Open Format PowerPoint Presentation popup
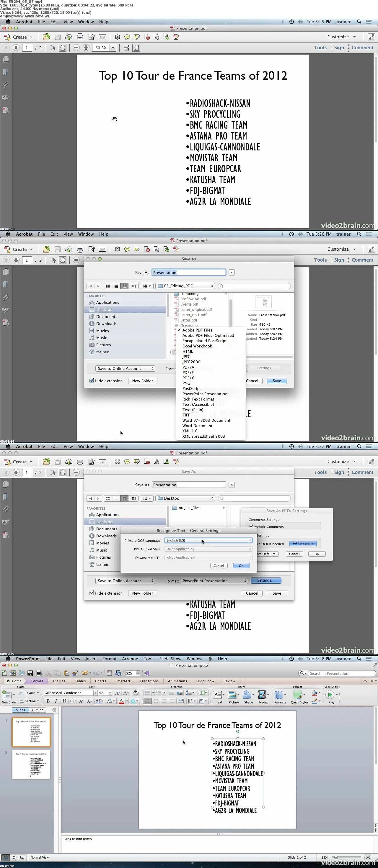This screenshot has width=378, height=868. point(214,580)
